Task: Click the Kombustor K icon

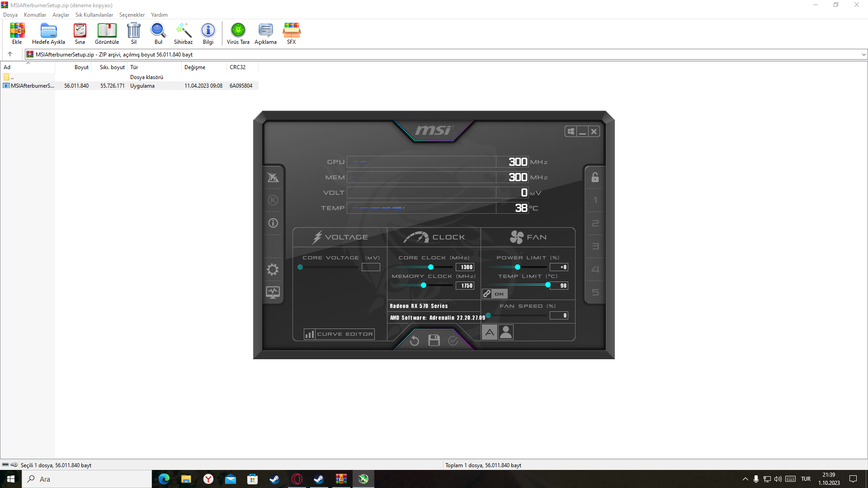Action: click(x=273, y=200)
